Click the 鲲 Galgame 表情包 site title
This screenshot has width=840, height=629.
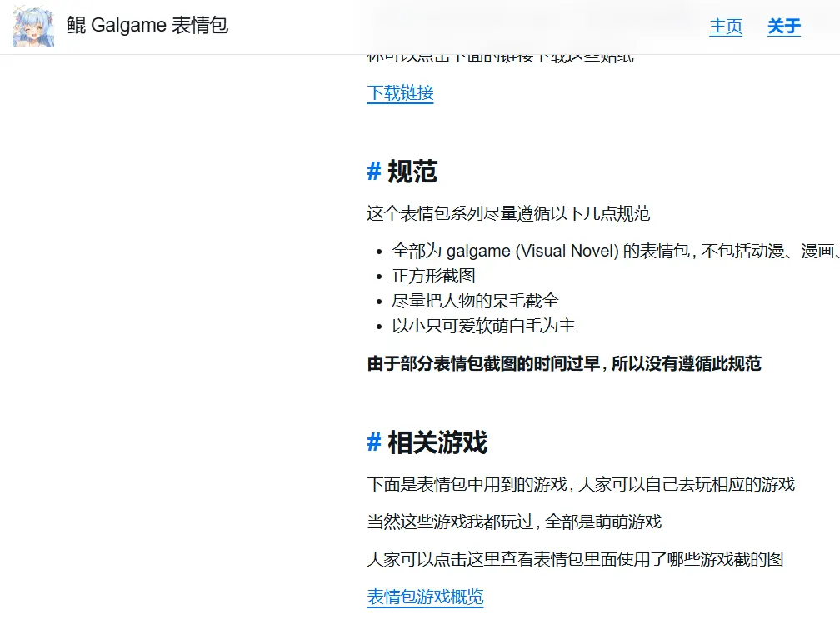point(147,25)
